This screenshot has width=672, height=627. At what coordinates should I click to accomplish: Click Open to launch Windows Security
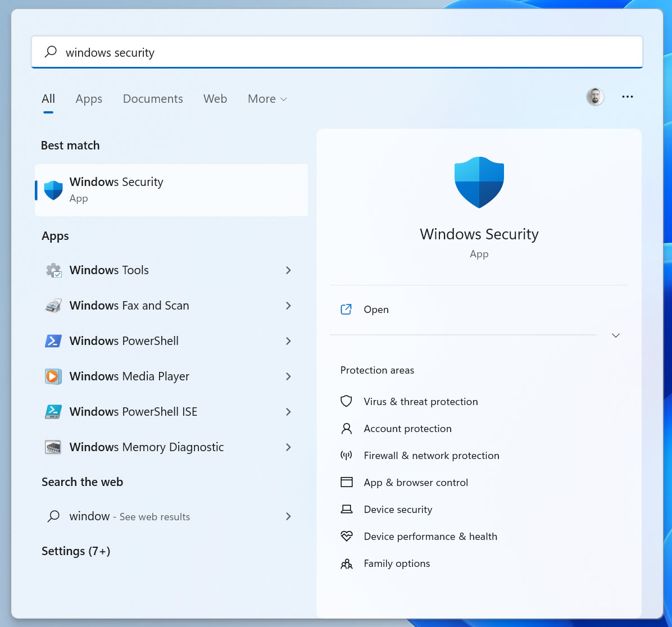click(x=376, y=310)
